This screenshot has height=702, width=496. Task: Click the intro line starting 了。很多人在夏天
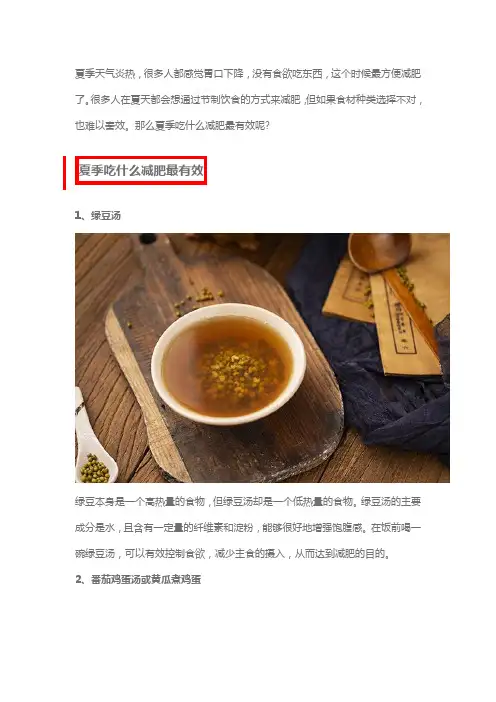249,99
